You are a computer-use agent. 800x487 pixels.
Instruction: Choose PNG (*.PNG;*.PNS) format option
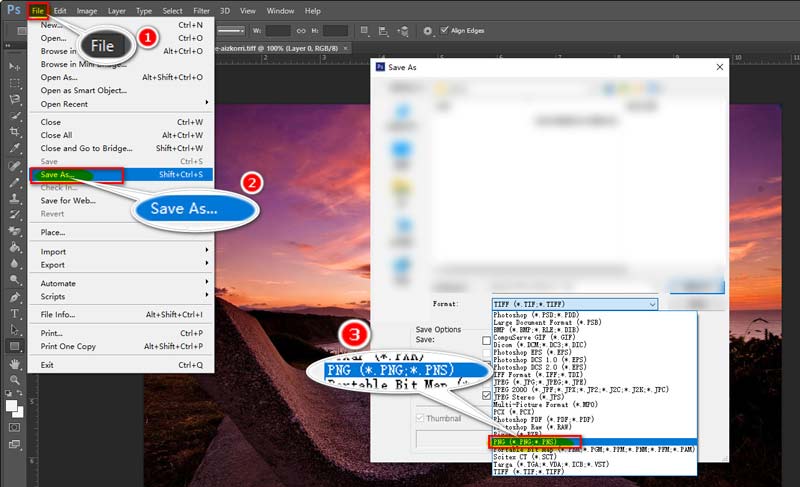pyautogui.click(x=594, y=442)
